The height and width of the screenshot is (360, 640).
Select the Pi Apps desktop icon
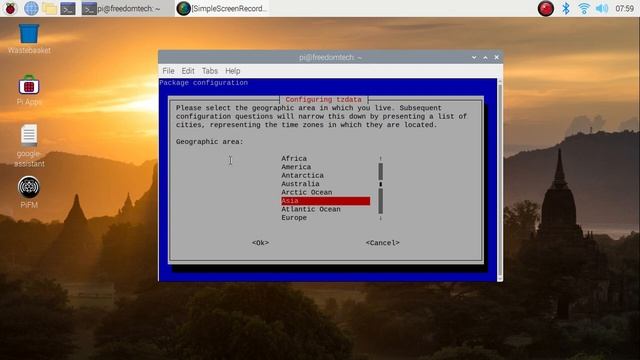pos(29,91)
